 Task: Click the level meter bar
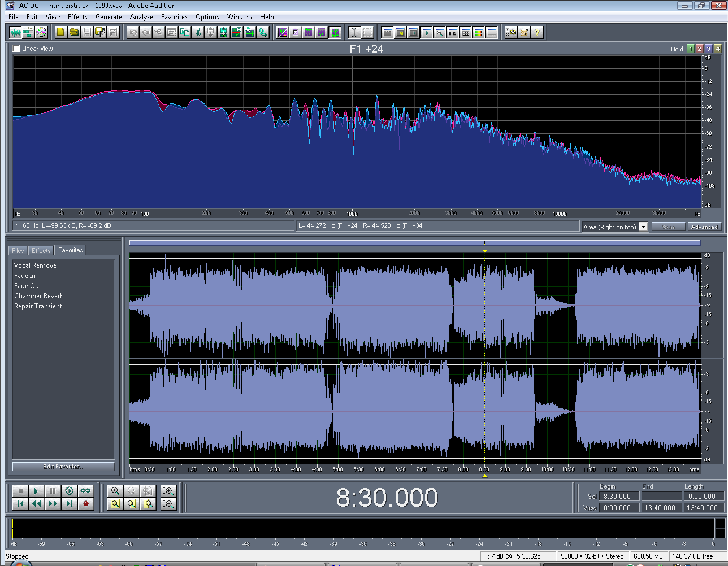[362, 528]
